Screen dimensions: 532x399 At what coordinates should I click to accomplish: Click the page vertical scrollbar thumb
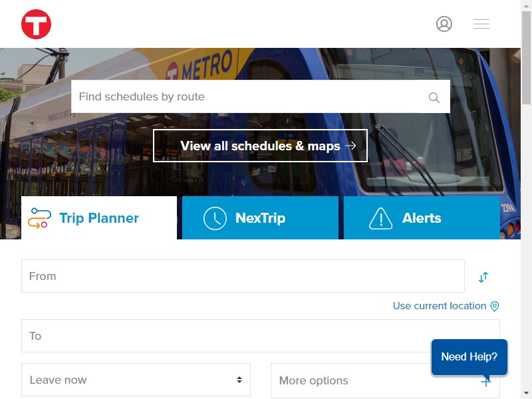(x=526, y=58)
